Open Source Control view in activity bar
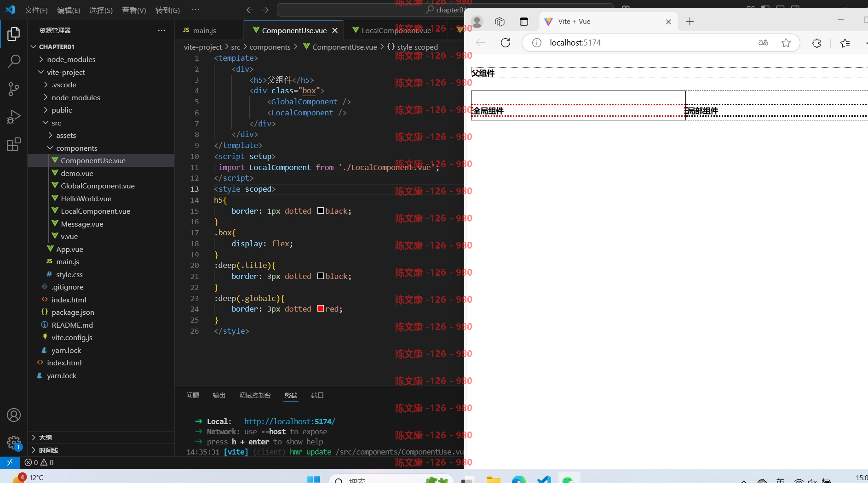Screen dimensions: 868x483 [x=14, y=89]
